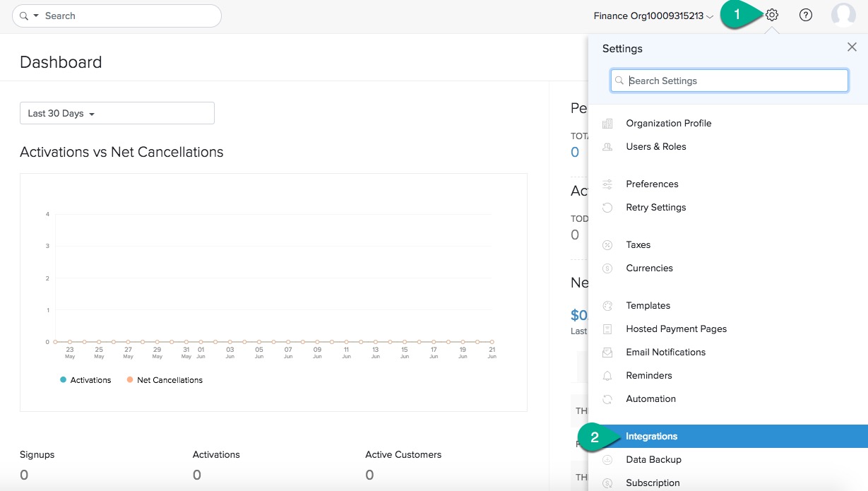Click the Reminders bell icon
868x491 pixels.
click(x=607, y=376)
